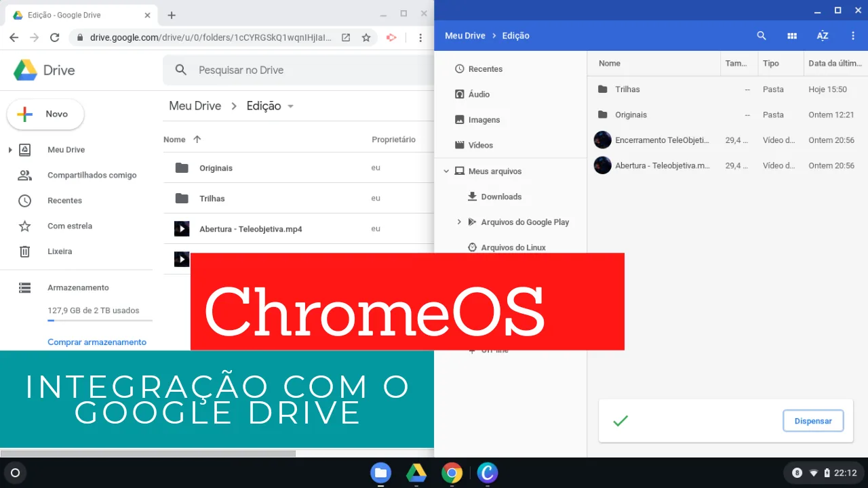The height and width of the screenshot is (488, 868).
Task: Reload the Google Drive page
Action: tap(55, 38)
